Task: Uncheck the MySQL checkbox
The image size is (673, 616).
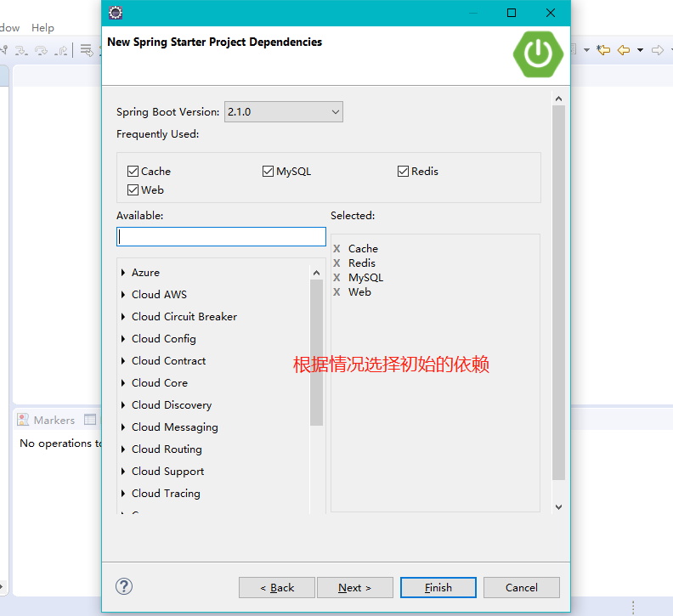Action: pyautogui.click(x=268, y=172)
